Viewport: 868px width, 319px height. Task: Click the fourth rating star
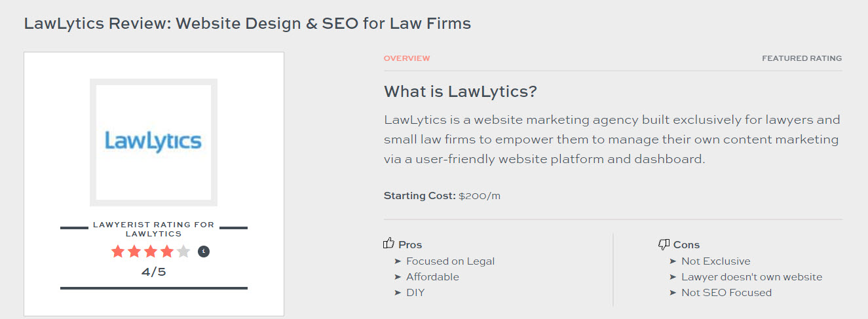(x=167, y=251)
